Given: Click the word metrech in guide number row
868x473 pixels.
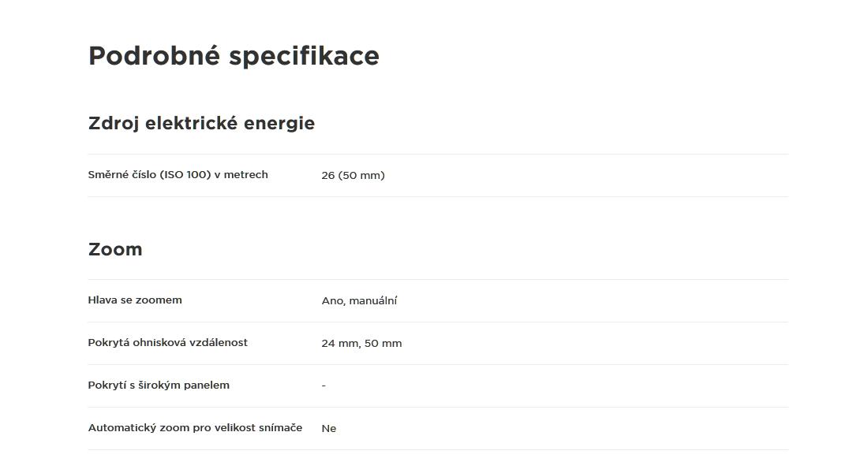Looking at the screenshot, I should pos(245,175).
